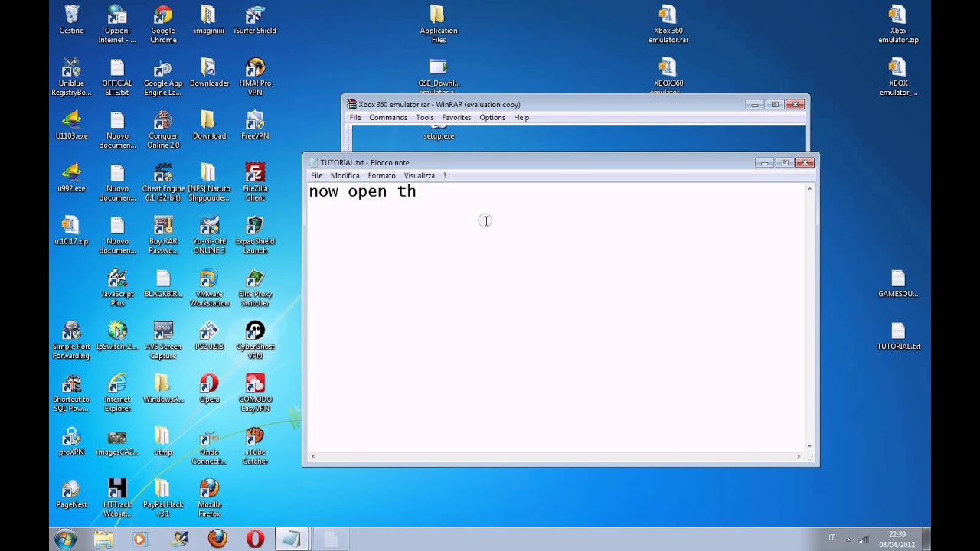Open the iSurfer Shield shortcut
Screen dimensions: 980x551
255,20
